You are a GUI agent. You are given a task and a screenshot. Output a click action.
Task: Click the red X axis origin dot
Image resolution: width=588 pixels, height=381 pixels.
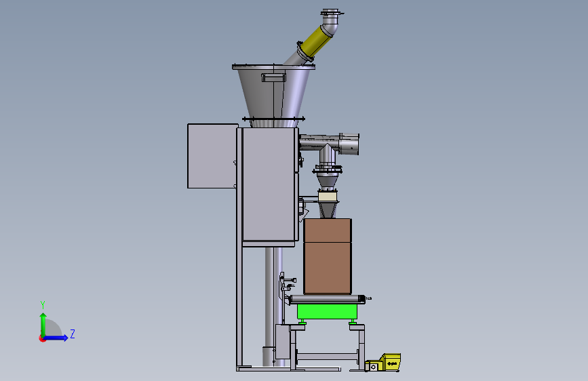tap(42, 338)
